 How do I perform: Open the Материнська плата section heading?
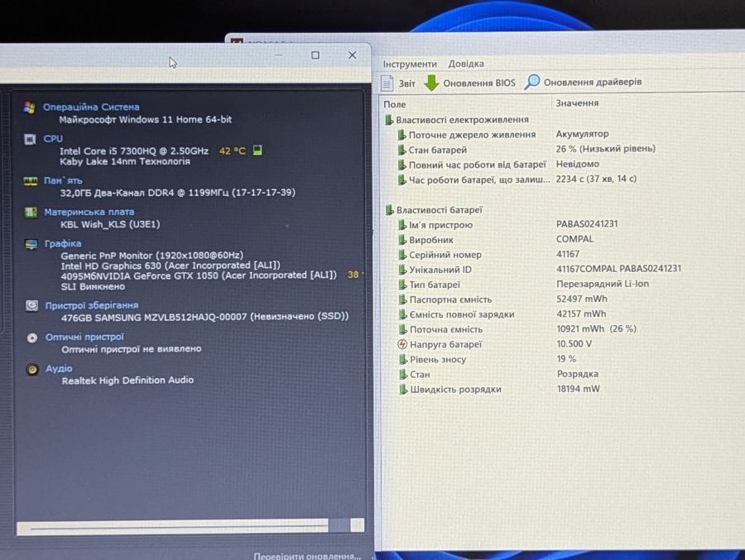tap(89, 212)
